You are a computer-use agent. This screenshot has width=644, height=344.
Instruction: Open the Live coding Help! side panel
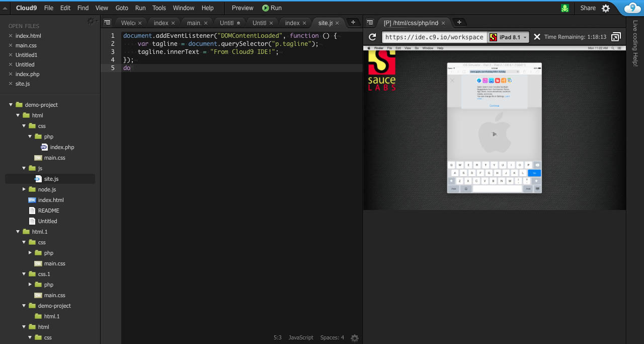(x=635, y=43)
